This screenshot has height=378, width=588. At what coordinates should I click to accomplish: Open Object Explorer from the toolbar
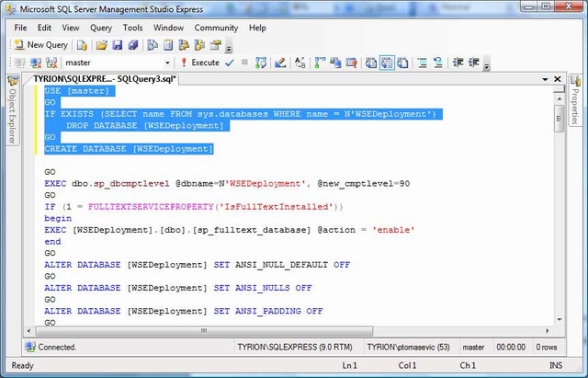point(184,45)
